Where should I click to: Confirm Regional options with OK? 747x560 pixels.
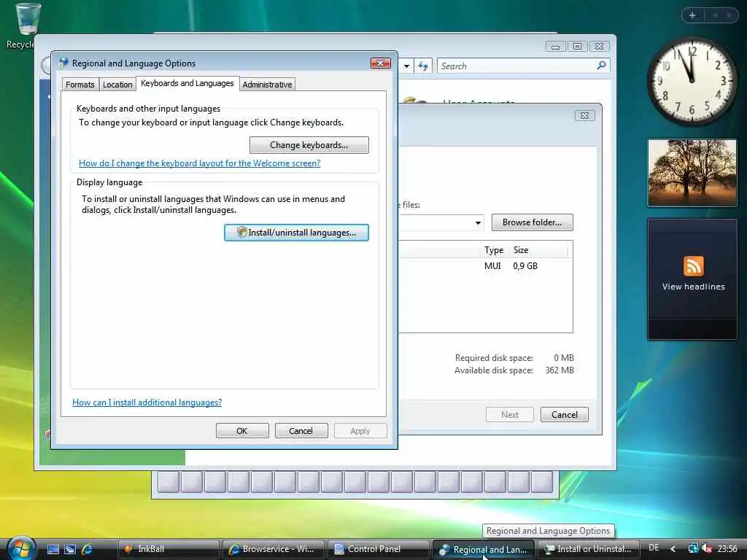pyautogui.click(x=242, y=431)
